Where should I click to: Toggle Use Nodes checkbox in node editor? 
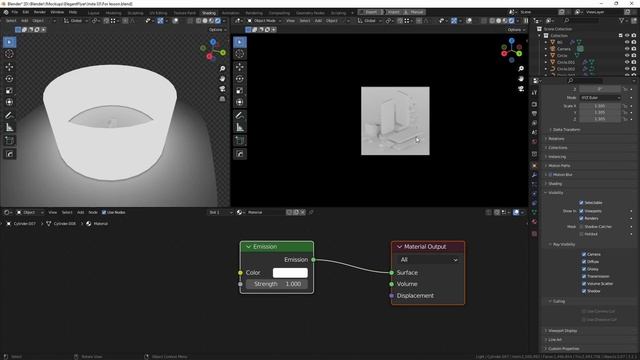tap(104, 212)
